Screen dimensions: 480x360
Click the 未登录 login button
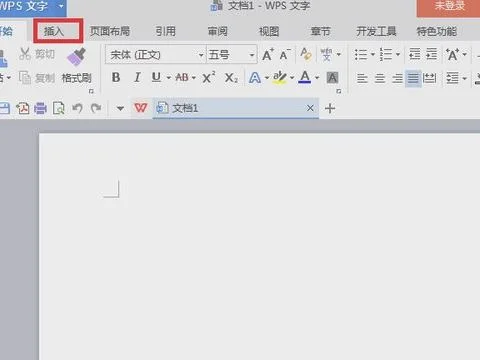point(448,7)
